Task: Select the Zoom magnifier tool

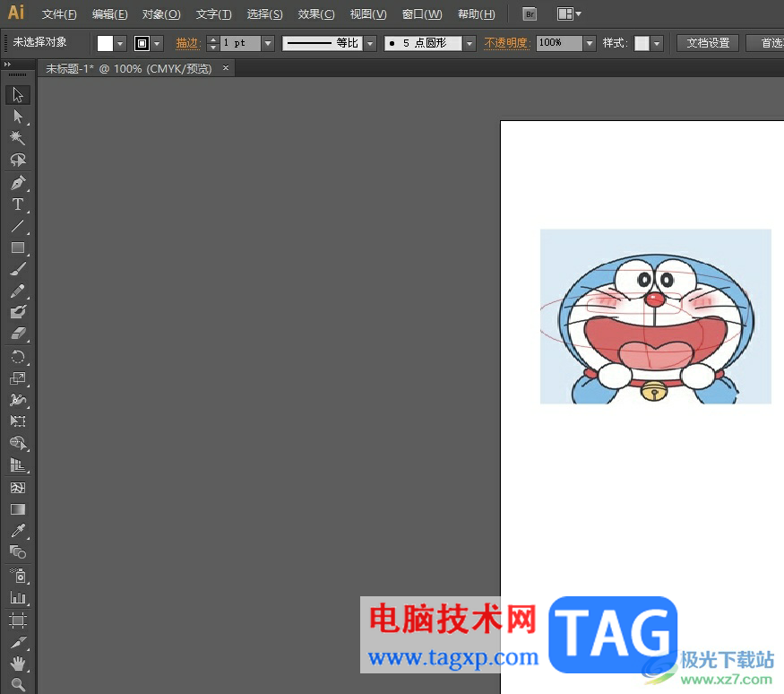Action: [18, 684]
